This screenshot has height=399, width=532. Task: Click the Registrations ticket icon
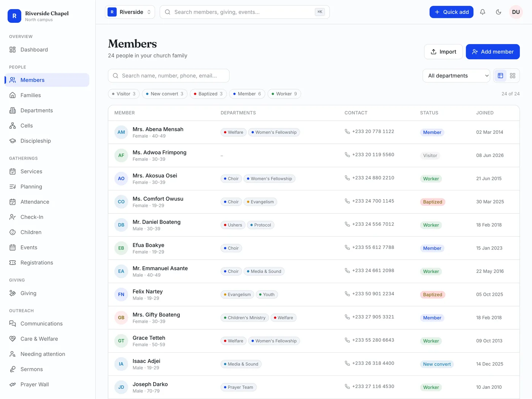[x=13, y=263]
